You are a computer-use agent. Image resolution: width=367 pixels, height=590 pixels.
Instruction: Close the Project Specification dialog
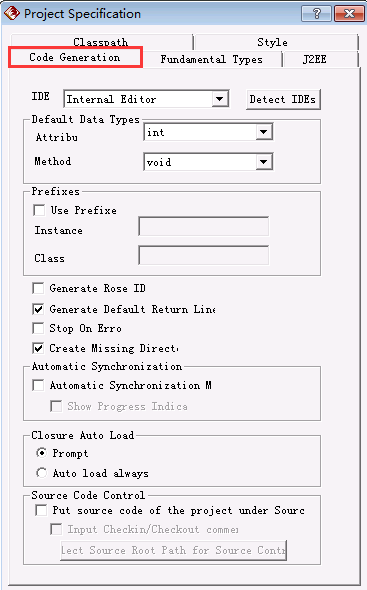[349, 14]
